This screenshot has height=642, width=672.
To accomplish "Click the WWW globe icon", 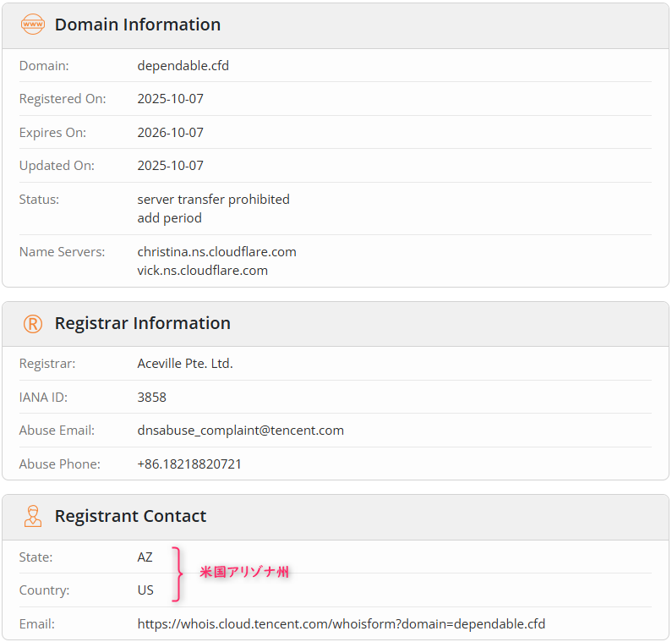I will [32, 25].
